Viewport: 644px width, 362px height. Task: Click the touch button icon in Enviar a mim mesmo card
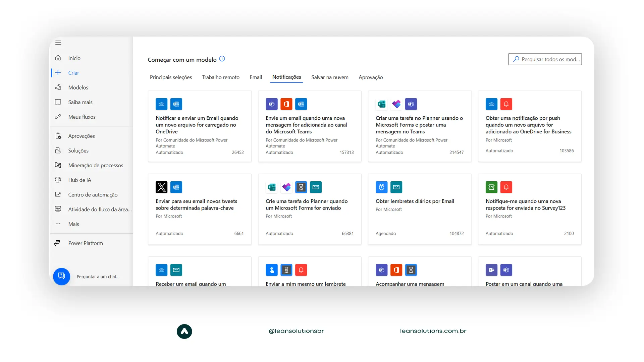[272, 270]
